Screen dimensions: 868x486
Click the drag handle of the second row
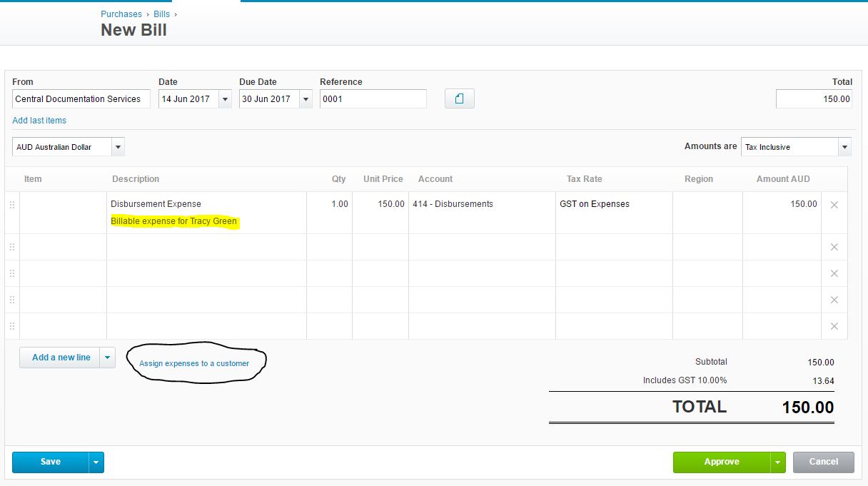(12, 247)
